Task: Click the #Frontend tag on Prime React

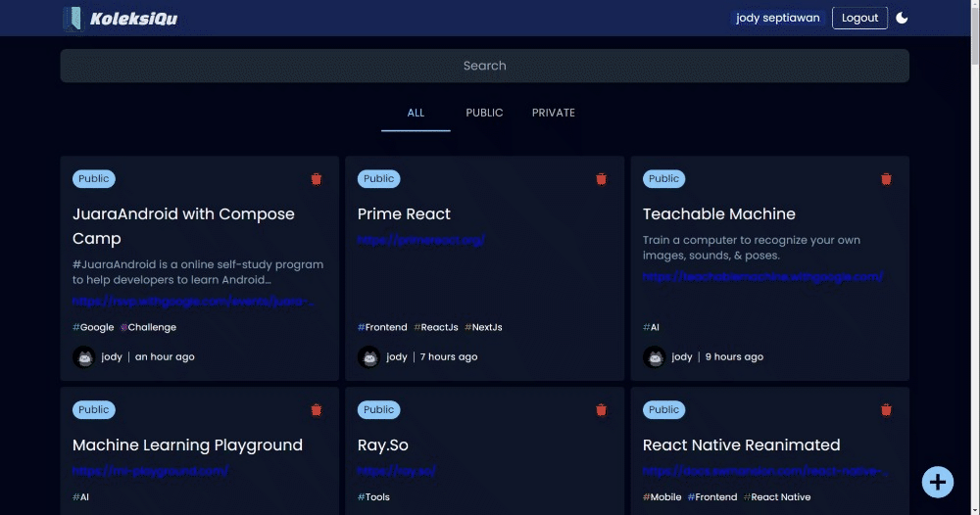Action: click(382, 328)
